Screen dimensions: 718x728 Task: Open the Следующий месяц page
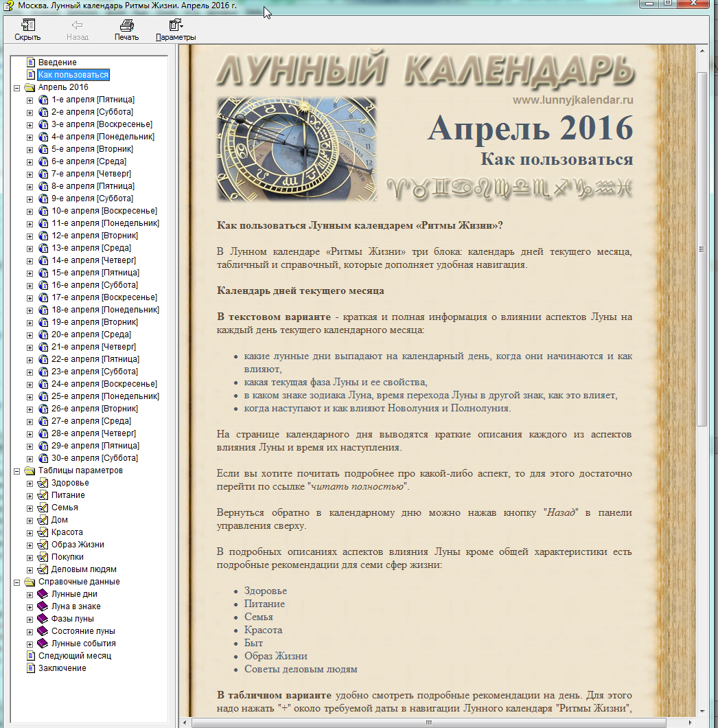[74, 656]
